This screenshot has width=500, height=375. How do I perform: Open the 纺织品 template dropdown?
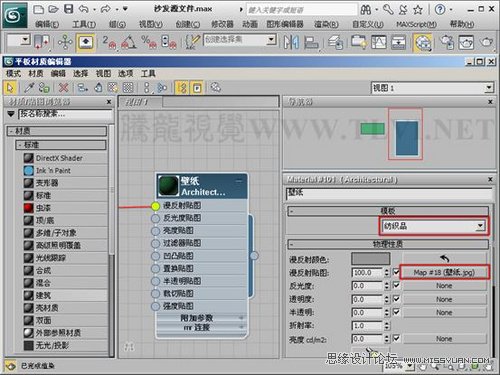pyautogui.click(x=433, y=226)
